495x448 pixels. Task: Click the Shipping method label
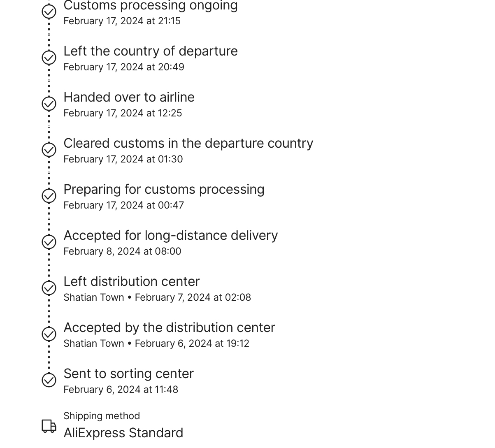[x=102, y=416]
